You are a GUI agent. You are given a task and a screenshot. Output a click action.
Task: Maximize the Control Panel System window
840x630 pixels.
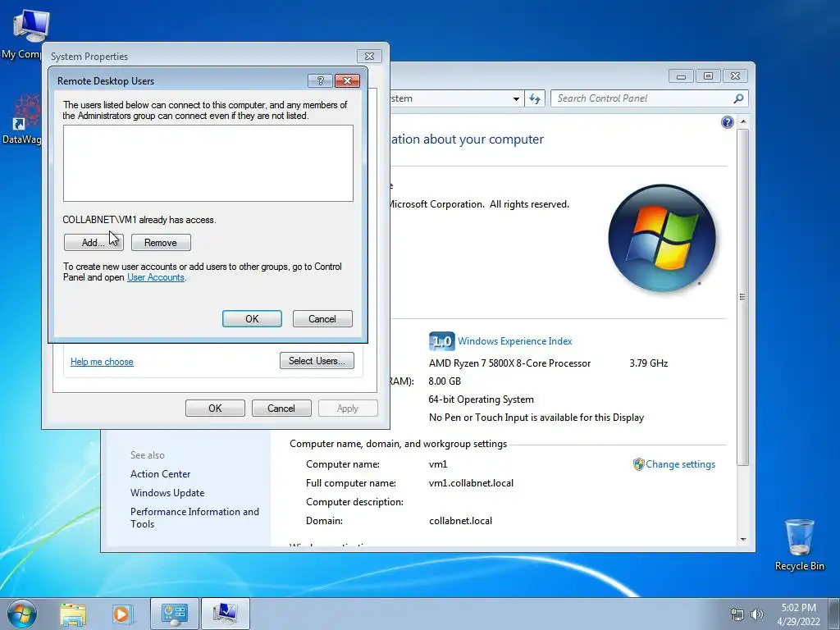tap(708, 76)
